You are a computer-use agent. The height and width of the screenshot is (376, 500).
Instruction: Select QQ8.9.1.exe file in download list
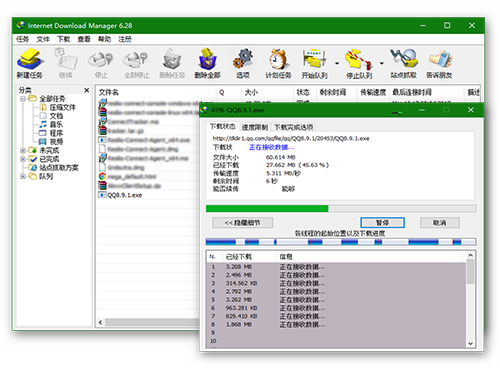coord(120,195)
